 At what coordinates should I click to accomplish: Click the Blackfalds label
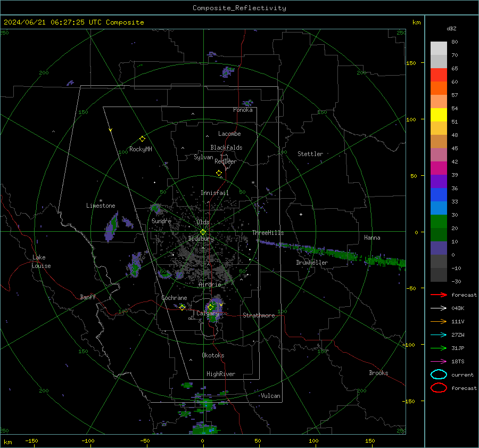tap(226, 148)
